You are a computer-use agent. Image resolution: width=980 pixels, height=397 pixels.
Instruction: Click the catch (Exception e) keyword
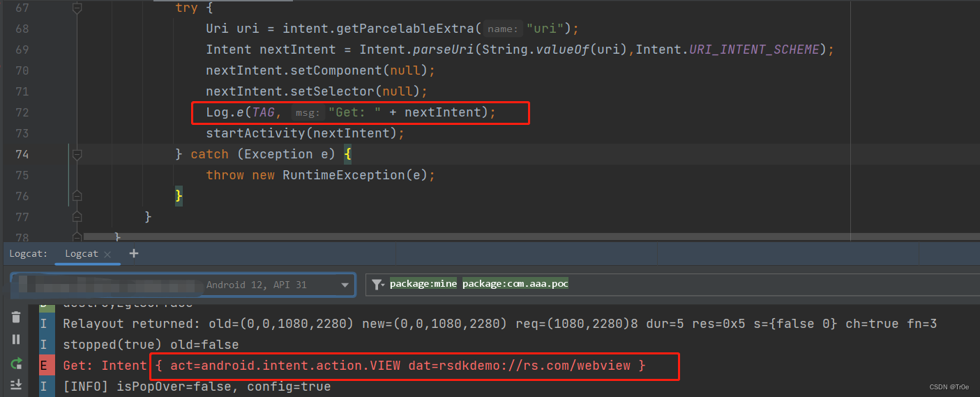coord(209,154)
